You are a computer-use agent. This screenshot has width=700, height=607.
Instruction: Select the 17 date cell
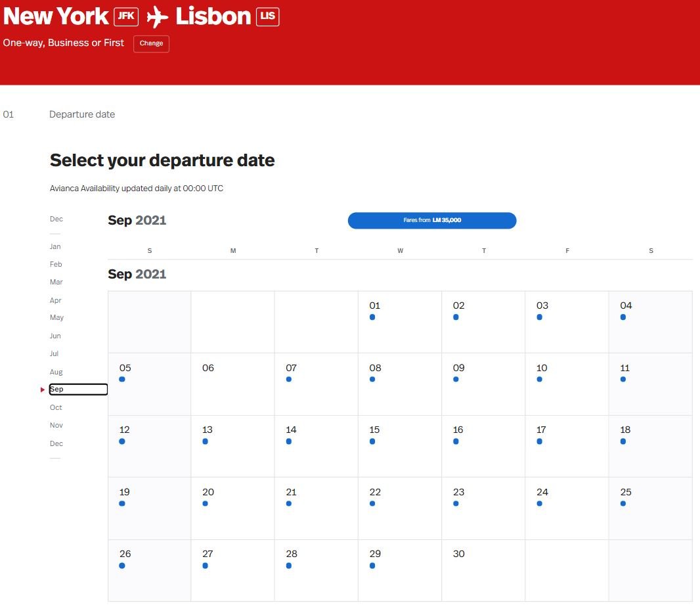(x=567, y=447)
